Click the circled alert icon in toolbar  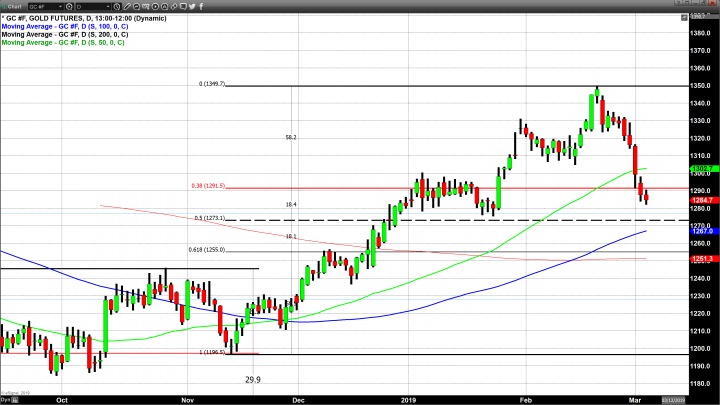coord(164,6)
